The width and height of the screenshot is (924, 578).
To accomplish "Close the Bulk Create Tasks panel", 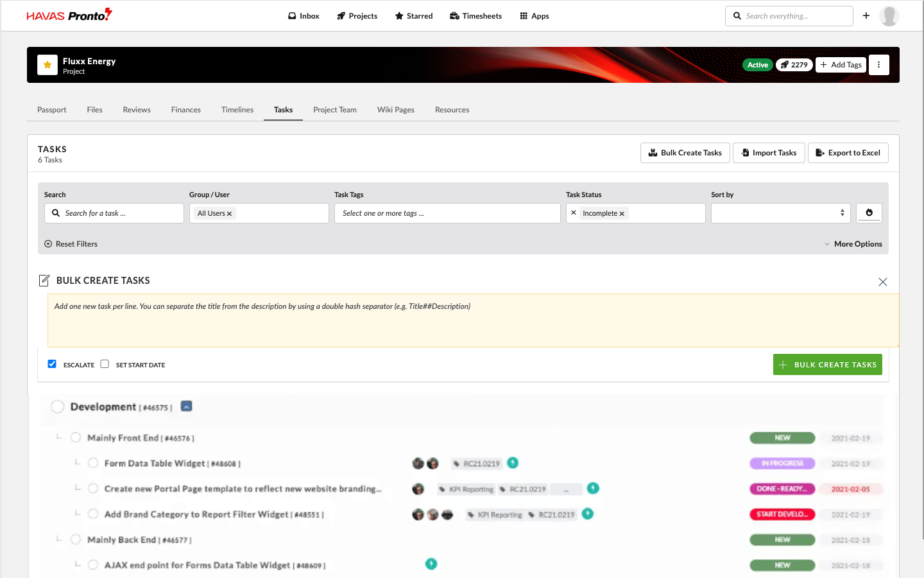I will 883,282.
